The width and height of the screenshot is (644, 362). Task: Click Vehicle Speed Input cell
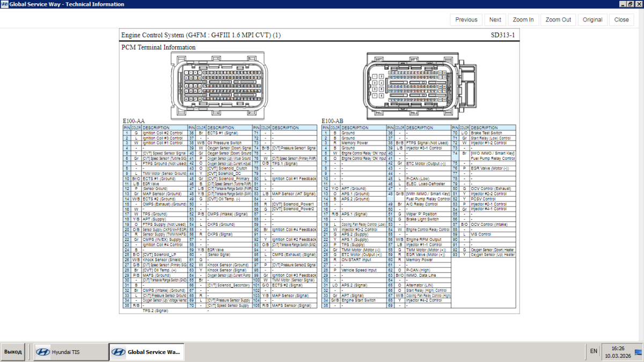(363, 270)
